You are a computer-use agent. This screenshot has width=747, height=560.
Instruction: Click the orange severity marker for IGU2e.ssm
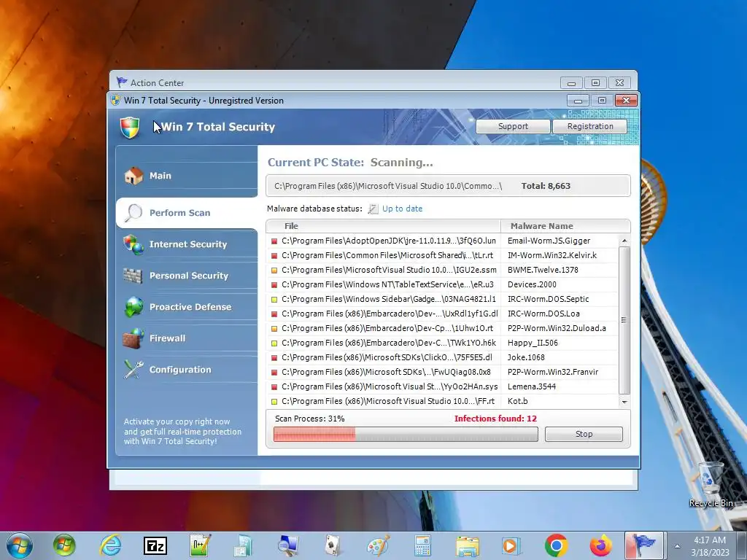pyautogui.click(x=274, y=271)
